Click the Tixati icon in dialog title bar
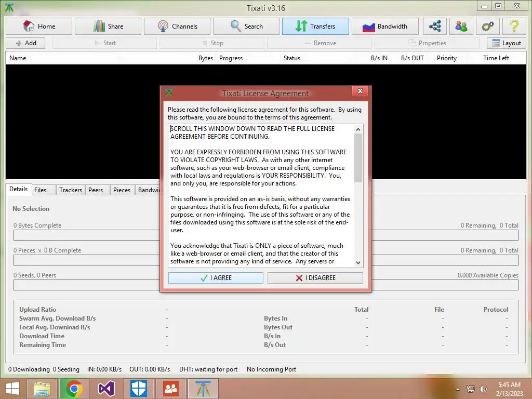The width and height of the screenshot is (532, 399). pos(169,92)
